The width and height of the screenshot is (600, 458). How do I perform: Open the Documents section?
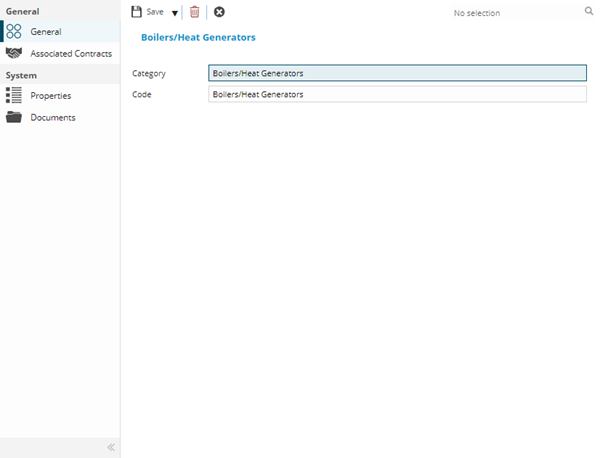(x=53, y=118)
